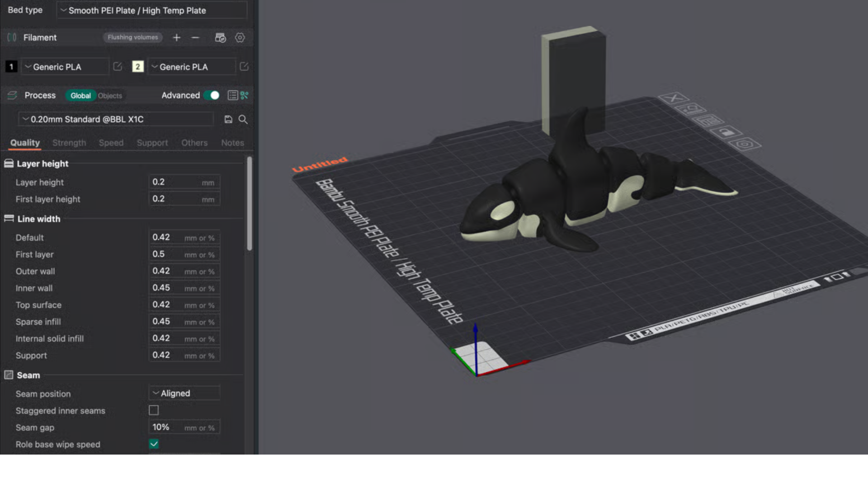Open plate settings icon on bed
Screen dimensions: 868x488
(x=745, y=145)
